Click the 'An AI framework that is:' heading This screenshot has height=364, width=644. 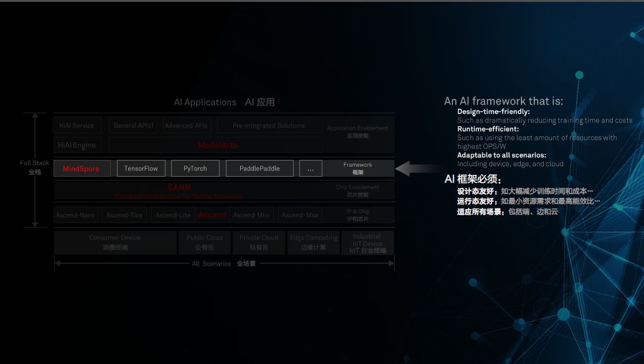pos(503,101)
